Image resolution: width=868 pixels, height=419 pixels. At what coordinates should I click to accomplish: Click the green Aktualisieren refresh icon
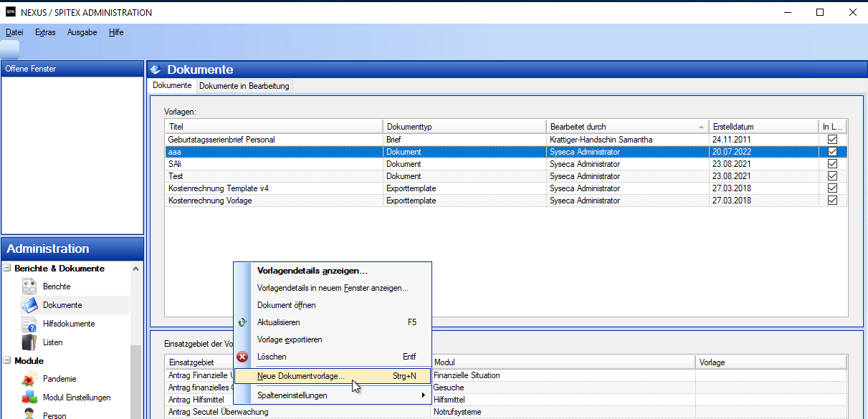(x=243, y=322)
